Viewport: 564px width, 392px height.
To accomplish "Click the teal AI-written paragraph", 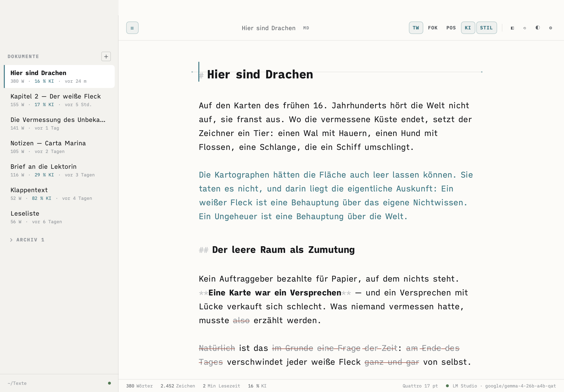I will 336,196.
